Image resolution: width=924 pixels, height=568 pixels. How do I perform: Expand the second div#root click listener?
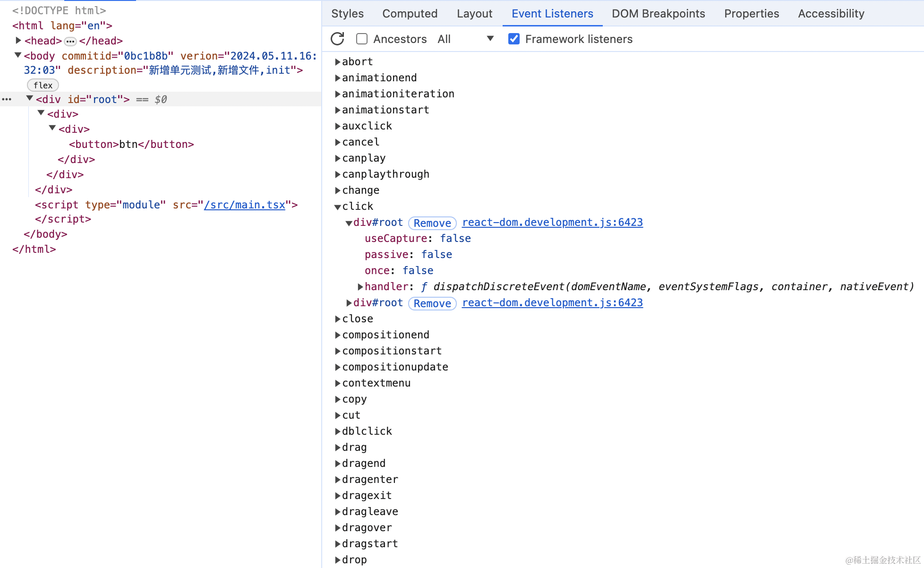(x=349, y=303)
